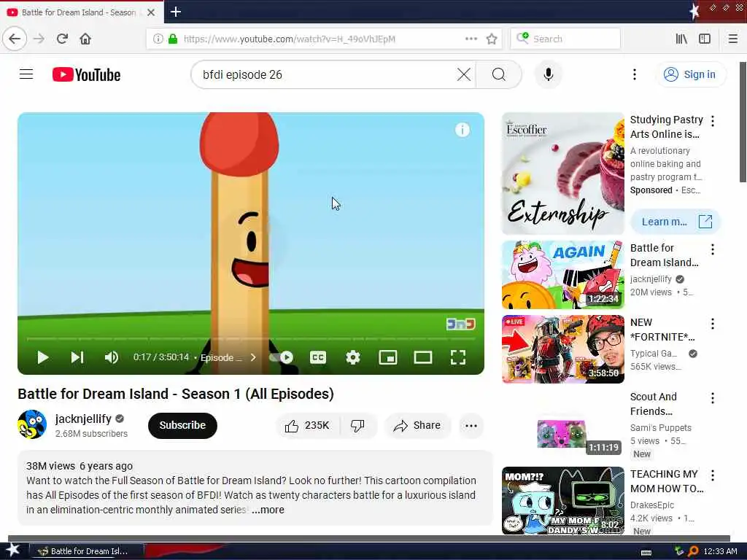The height and width of the screenshot is (560, 747).
Task: Open the Escoffier Externship ad thumbnail
Action: pyautogui.click(x=562, y=174)
